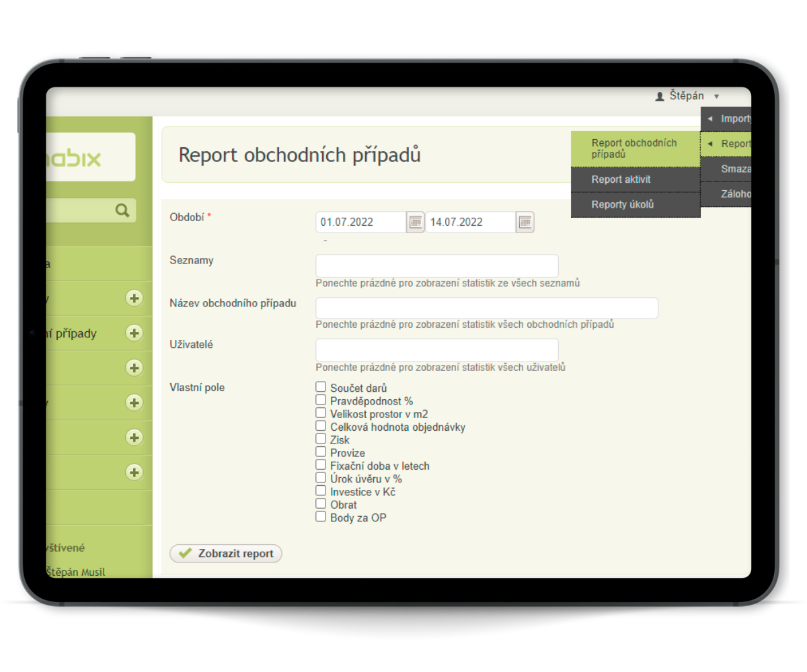The height and width of the screenshot is (672, 807).
Task: Enable Velikost prostor v m2 checkbox
Action: (321, 413)
